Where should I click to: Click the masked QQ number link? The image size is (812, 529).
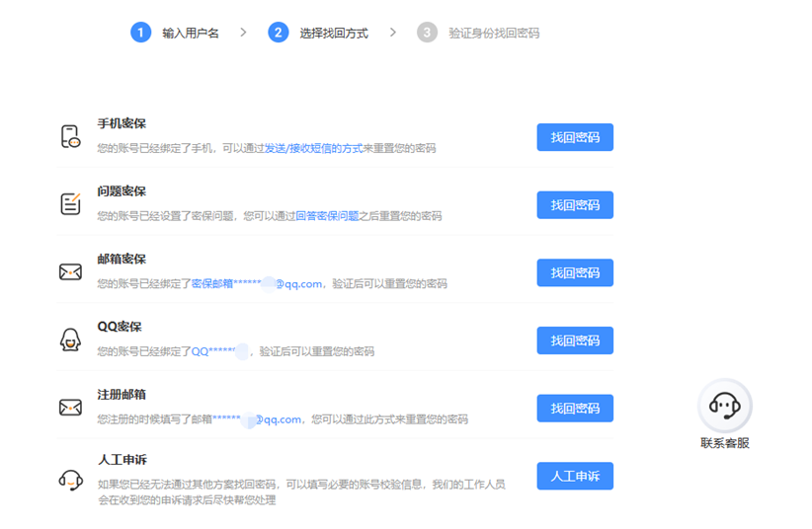(x=220, y=351)
